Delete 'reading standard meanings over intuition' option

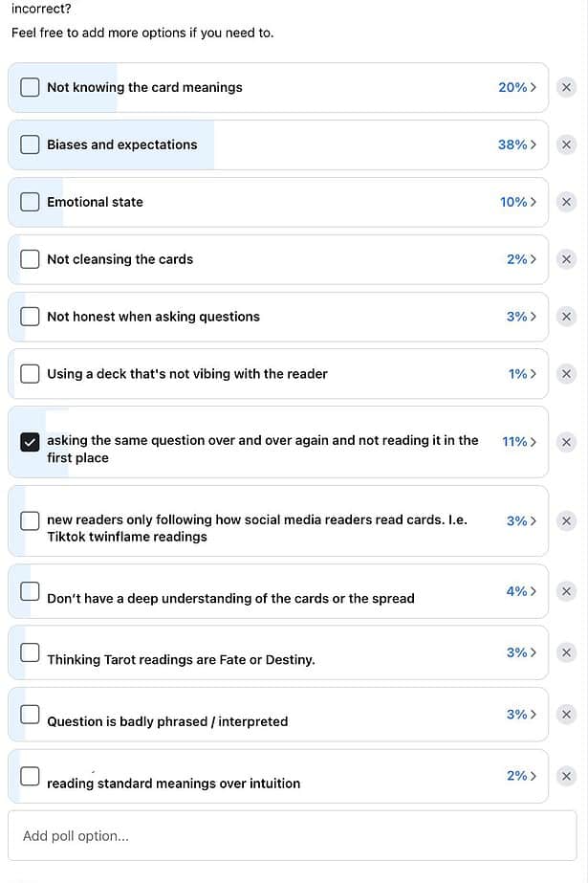pyautogui.click(x=566, y=776)
